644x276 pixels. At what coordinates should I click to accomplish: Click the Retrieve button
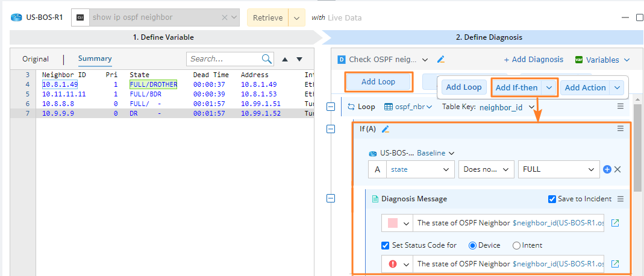[x=267, y=17]
